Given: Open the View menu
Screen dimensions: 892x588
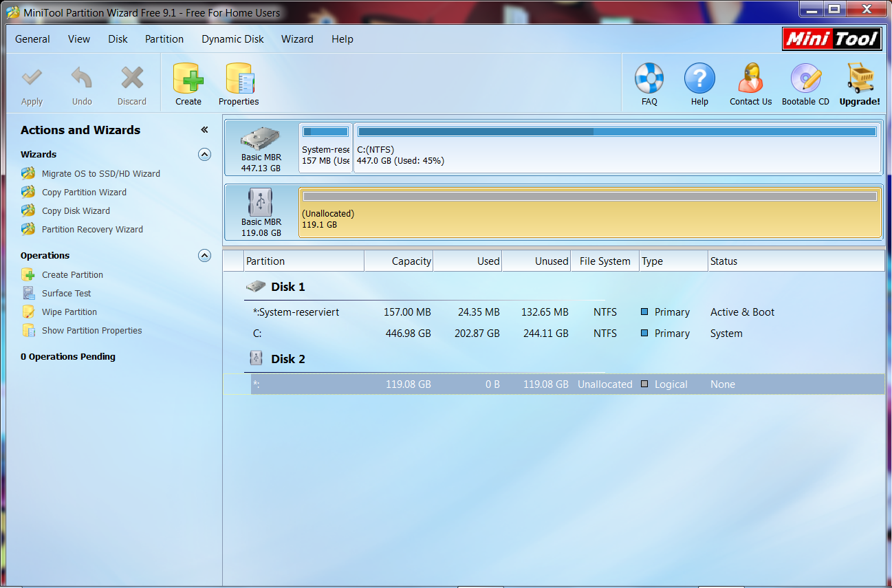Looking at the screenshot, I should click(x=79, y=39).
